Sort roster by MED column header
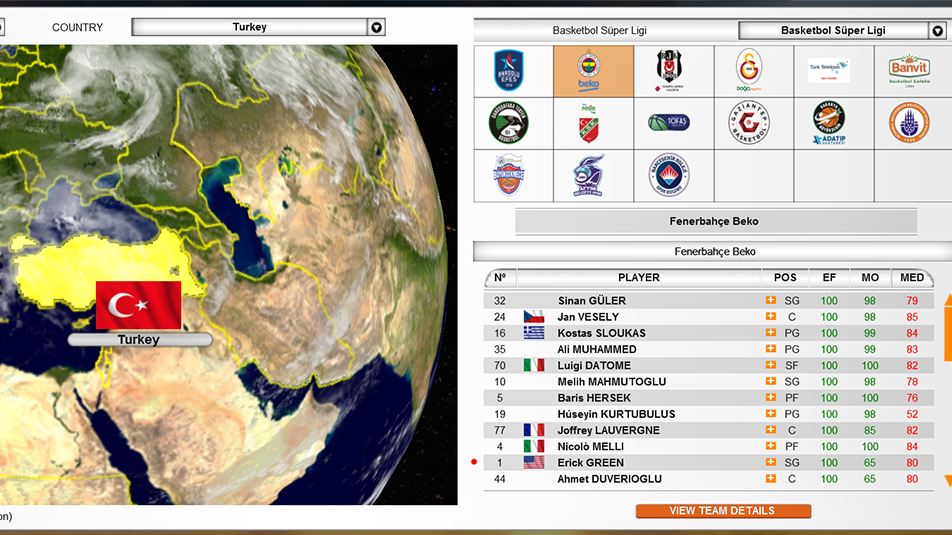This screenshot has height=535, width=952. [x=912, y=278]
